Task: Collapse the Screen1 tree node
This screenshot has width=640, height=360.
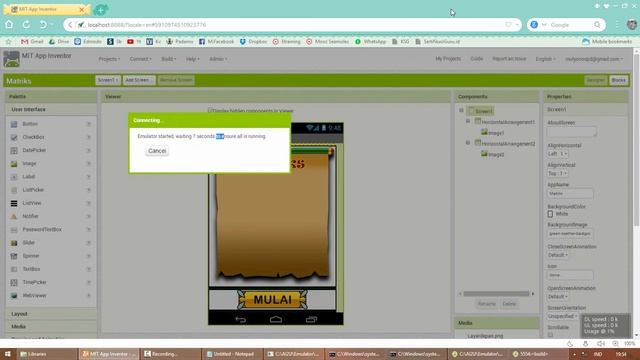Action: coord(462,110)
